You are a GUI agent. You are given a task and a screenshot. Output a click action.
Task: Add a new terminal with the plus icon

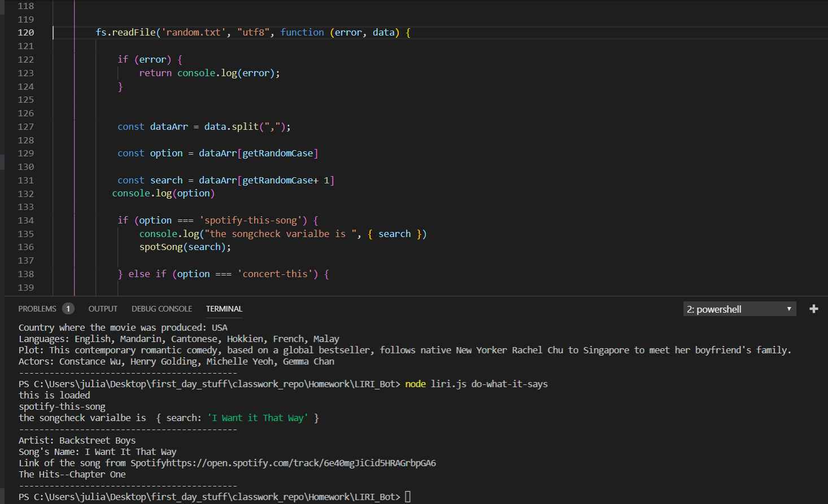813,309
